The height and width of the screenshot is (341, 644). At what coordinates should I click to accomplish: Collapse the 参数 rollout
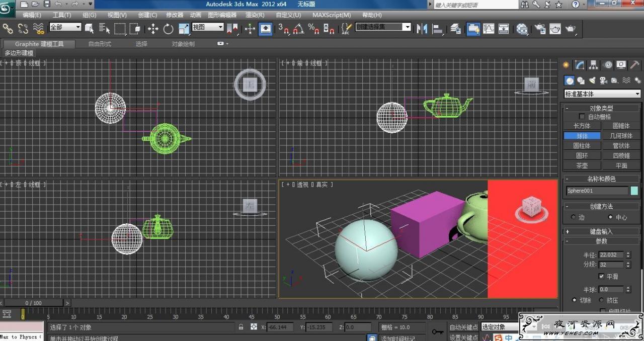(601, 241)
